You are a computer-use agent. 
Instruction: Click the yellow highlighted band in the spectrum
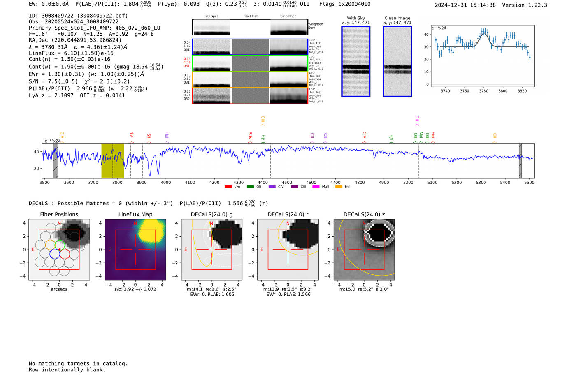pyautogui.click(x=113, y=160)
